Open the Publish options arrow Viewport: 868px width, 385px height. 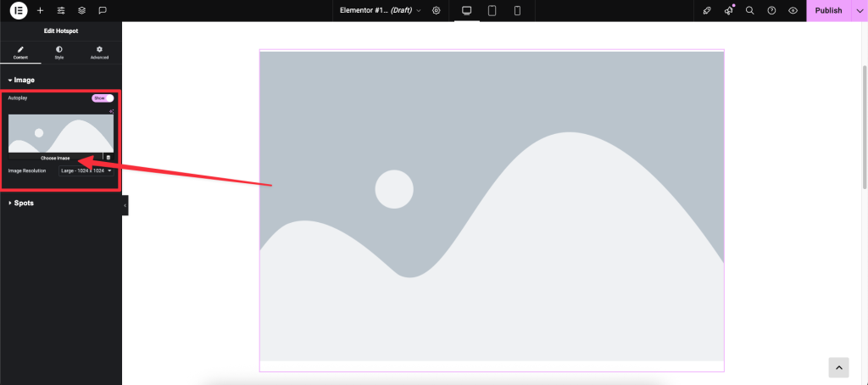(859, 10)
